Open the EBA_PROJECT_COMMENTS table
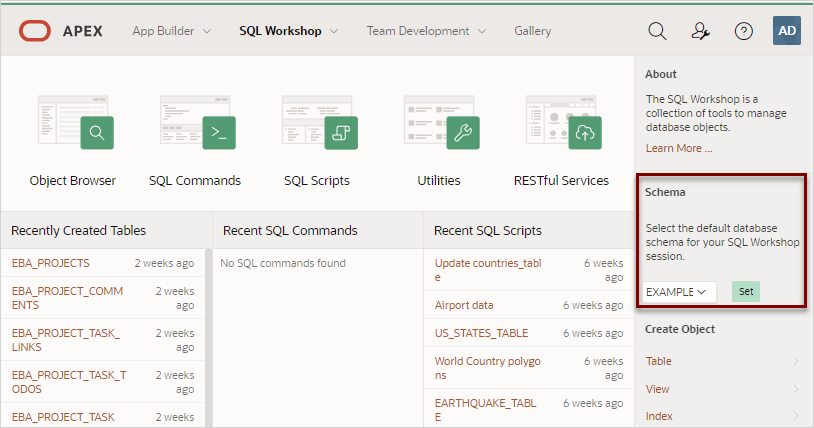The width and height of the screenshot is (814, 428). (x=67, y=298)
